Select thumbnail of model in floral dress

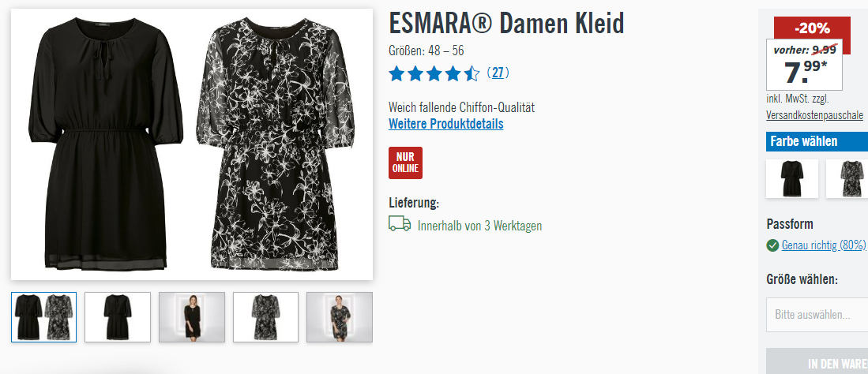340,317
